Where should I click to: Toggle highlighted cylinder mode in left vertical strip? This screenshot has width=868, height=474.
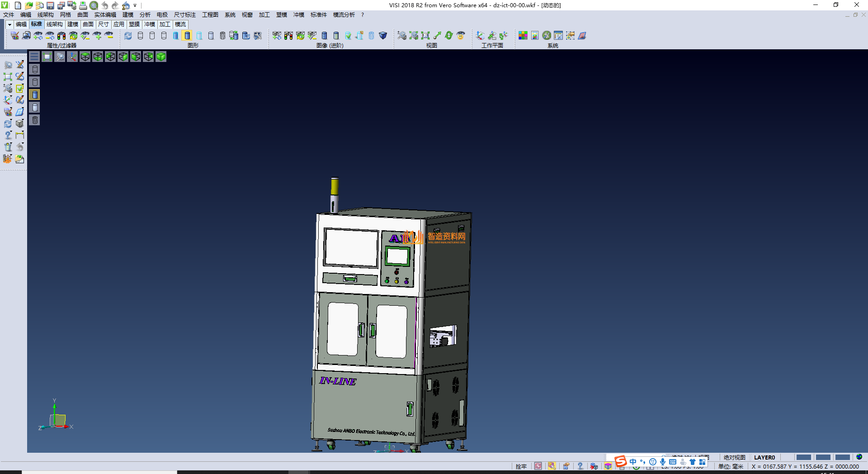coord(35,95)
